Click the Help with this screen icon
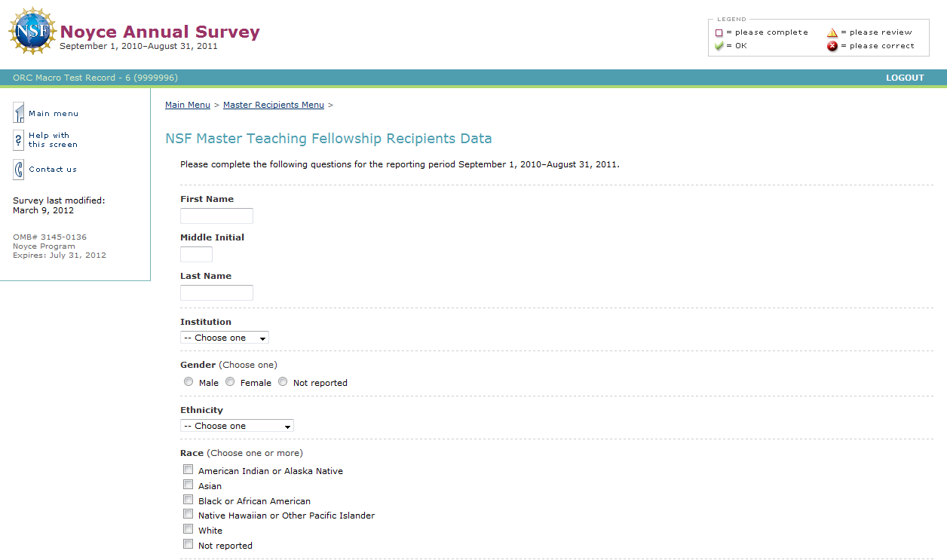The image size is (947, 560). pos(19,140)
